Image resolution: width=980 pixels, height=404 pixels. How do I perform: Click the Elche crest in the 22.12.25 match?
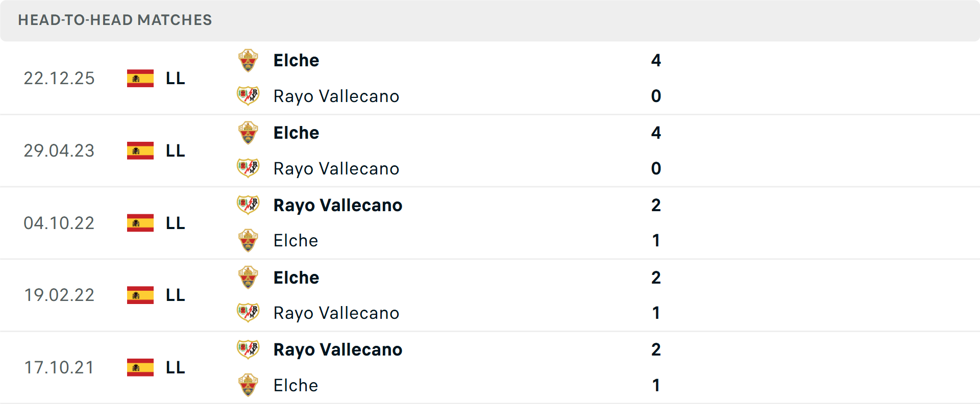248,60
